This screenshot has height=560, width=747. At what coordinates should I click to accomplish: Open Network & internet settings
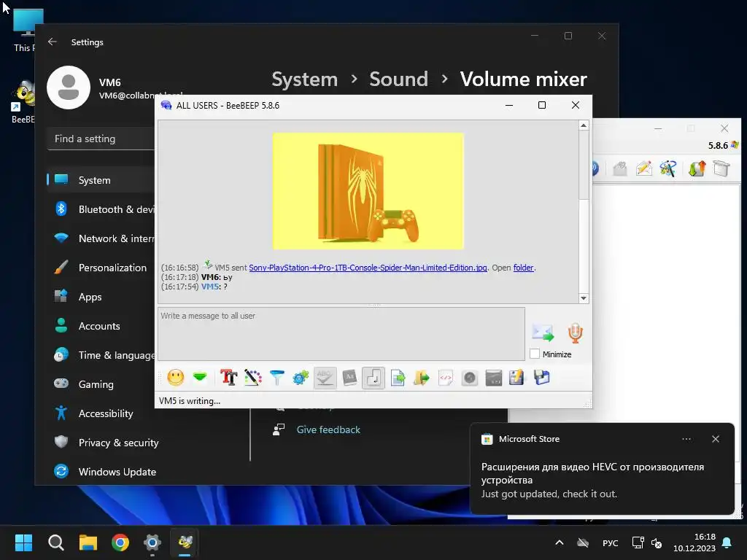101,238
